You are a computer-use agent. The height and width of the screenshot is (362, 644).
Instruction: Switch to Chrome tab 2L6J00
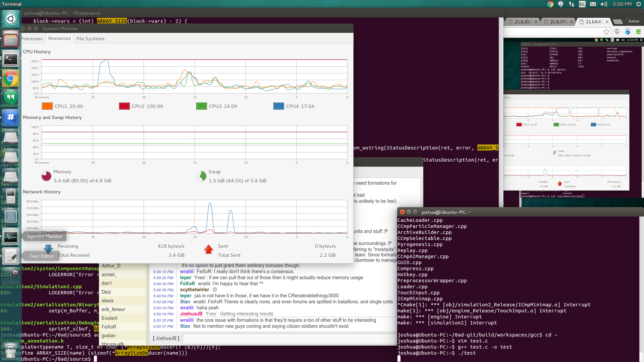click(523, 22)
